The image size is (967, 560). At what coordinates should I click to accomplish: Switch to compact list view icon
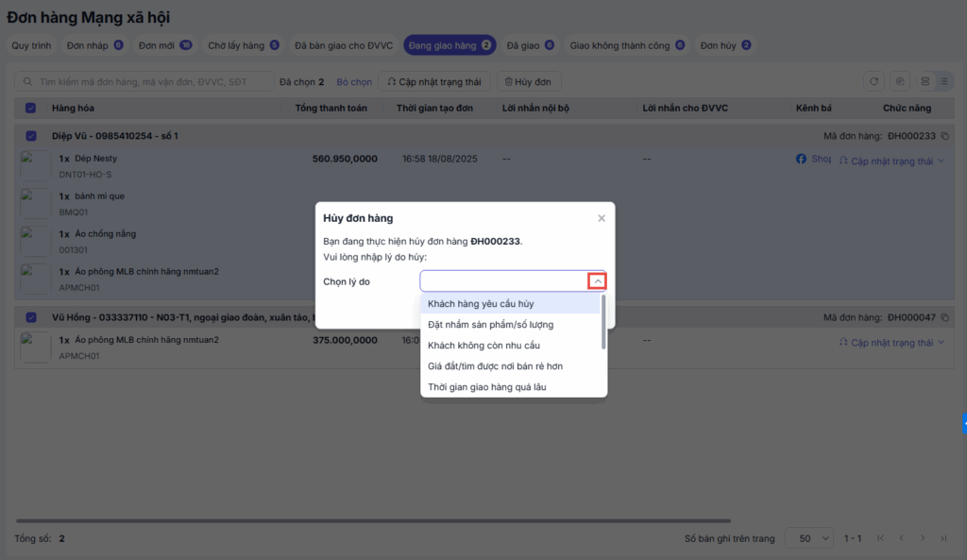coord(944,81)
